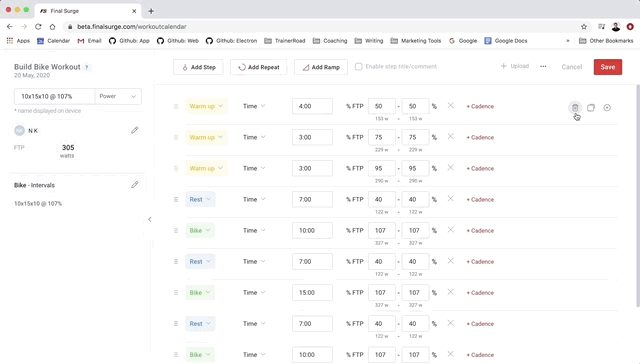Image resolution: width=640 pixels, height=364 pixels.
Task: Open the Google Docs bookmark
Action: click(506, 41)
